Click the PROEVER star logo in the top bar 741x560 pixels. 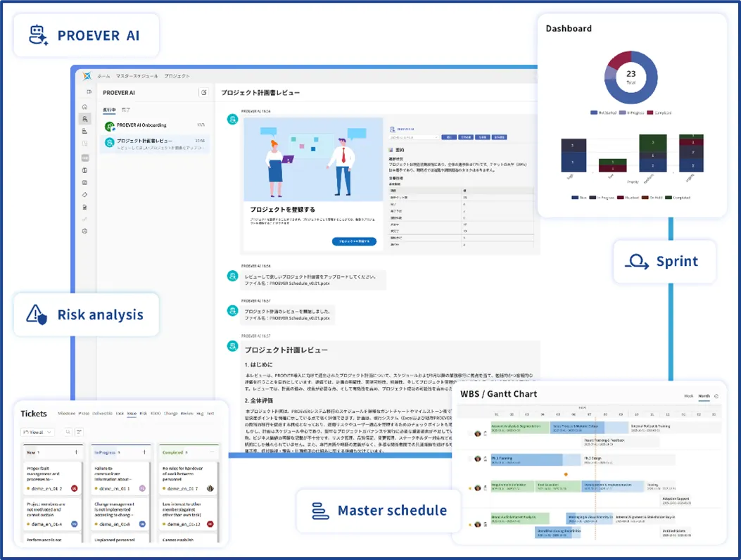[x=87, y=75]
